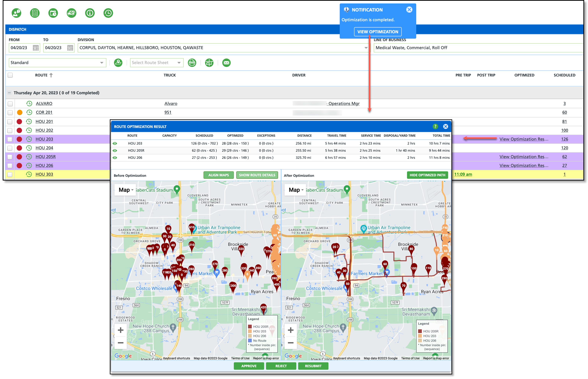Tick the checkbox next to COR 201
Image resolution: width=588 pixels, height=379 pixels.
pyautogui.click(x=10, y=112)
